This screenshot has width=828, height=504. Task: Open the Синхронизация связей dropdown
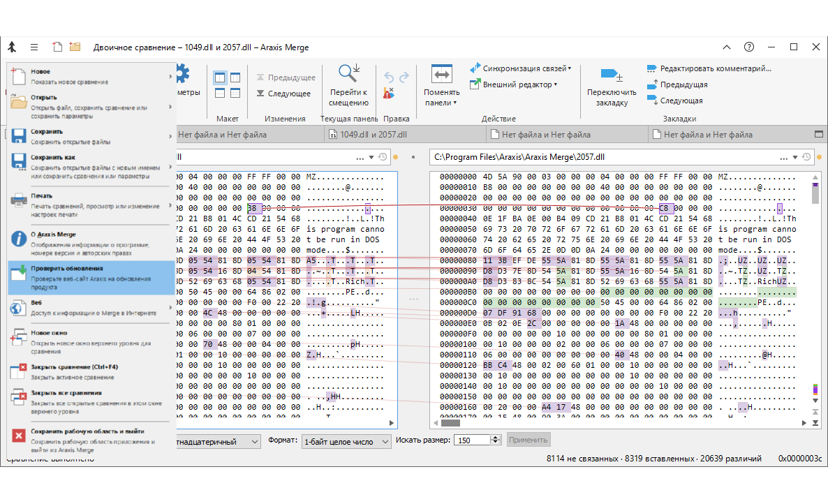520,68
